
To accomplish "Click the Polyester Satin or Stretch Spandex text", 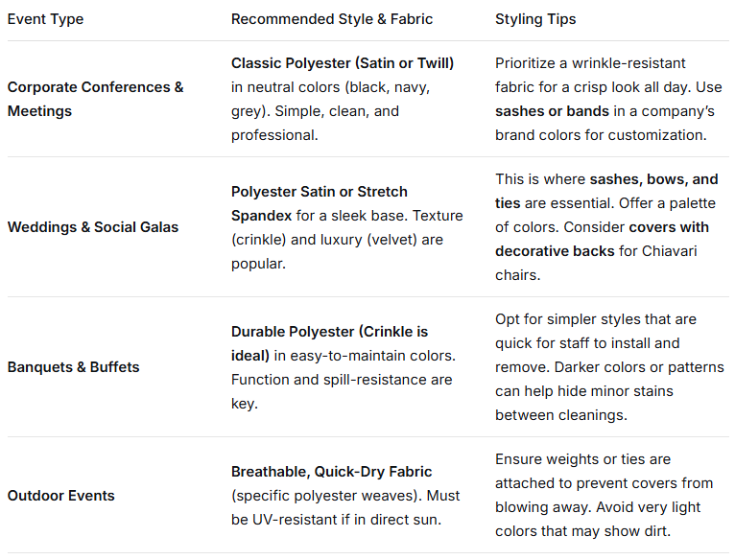I will [x=320, y=203].
